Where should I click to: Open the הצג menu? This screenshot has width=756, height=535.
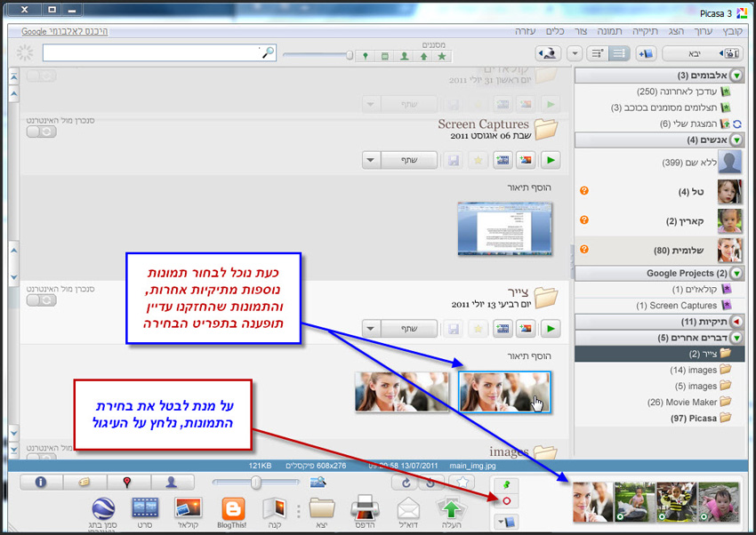pyautogui.click(x=676, y=31)
